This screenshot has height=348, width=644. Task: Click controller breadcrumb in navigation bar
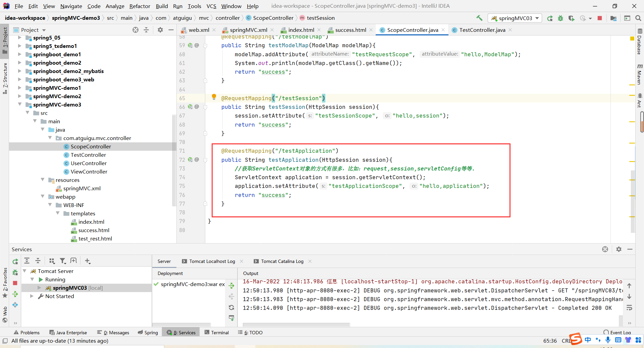pos(227,18)
